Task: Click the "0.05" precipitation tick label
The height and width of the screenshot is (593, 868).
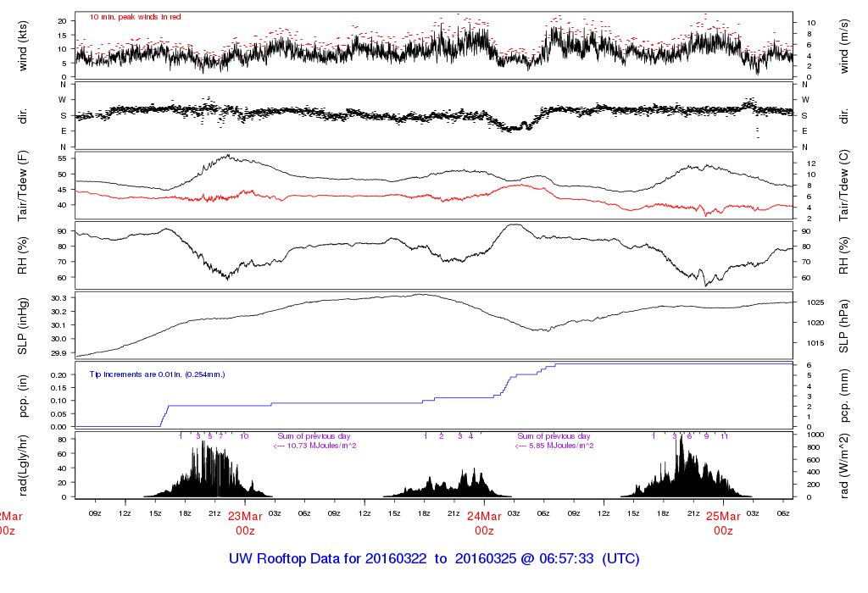Action: click(x=58, y=413)
